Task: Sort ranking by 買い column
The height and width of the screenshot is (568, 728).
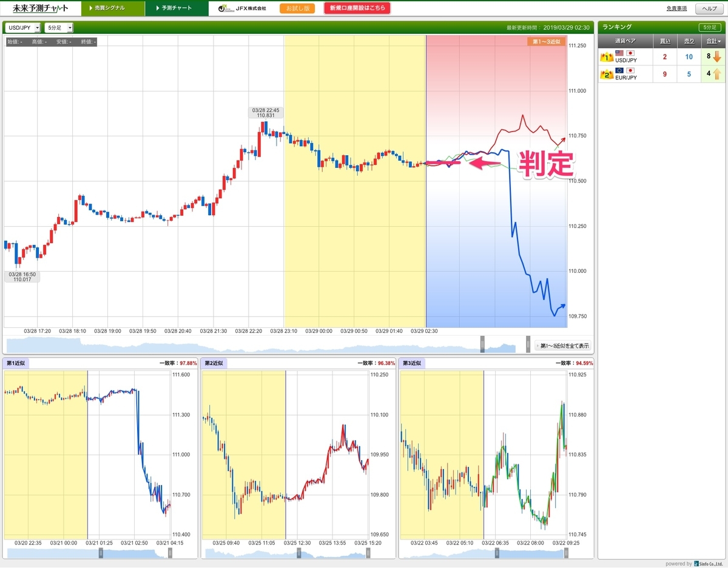Action: point(665,41)
